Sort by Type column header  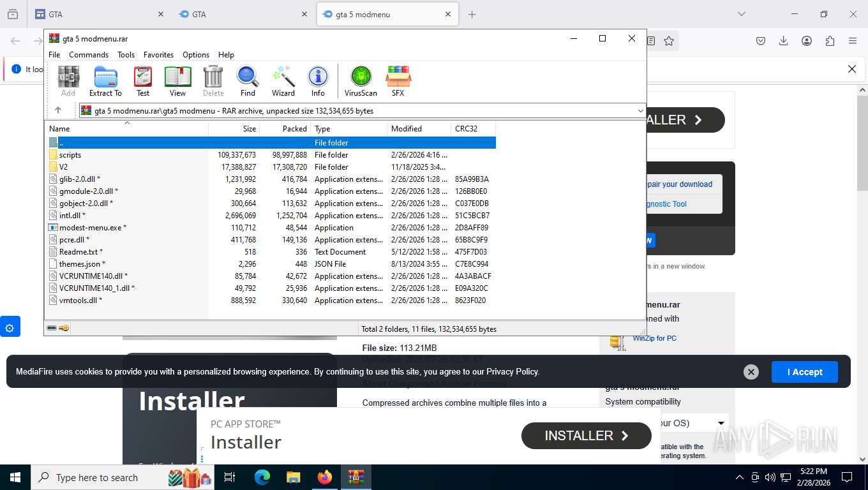[x=349, y=129]
